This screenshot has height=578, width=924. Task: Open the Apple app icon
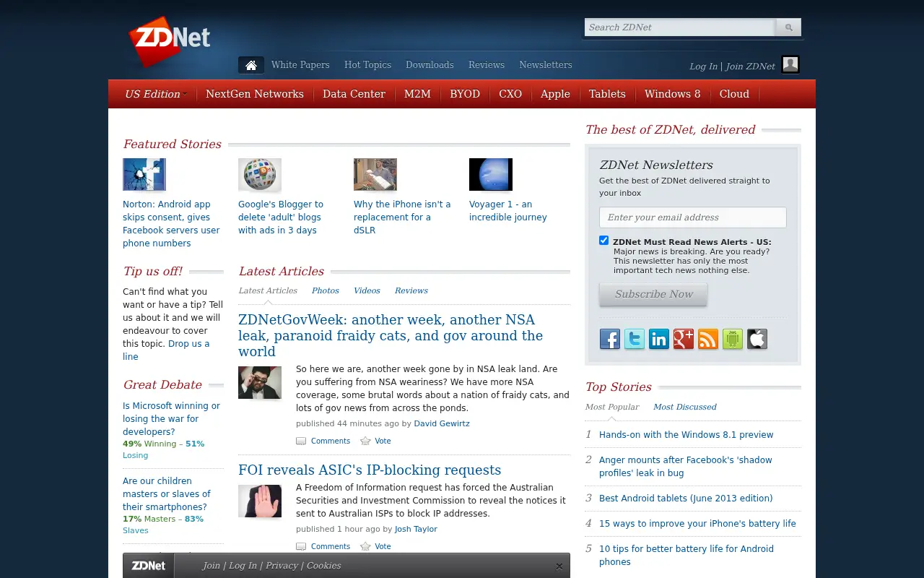tap(757, 339)
